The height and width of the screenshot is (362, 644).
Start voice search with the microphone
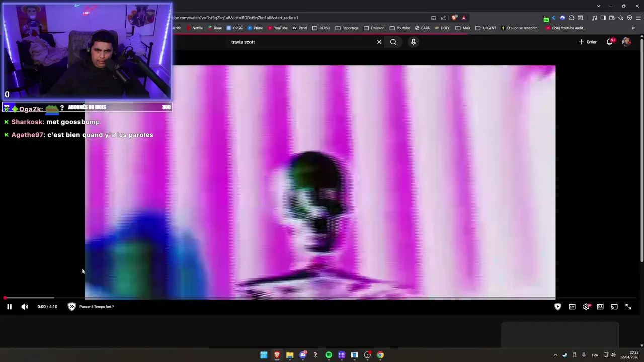click(413, 42)
